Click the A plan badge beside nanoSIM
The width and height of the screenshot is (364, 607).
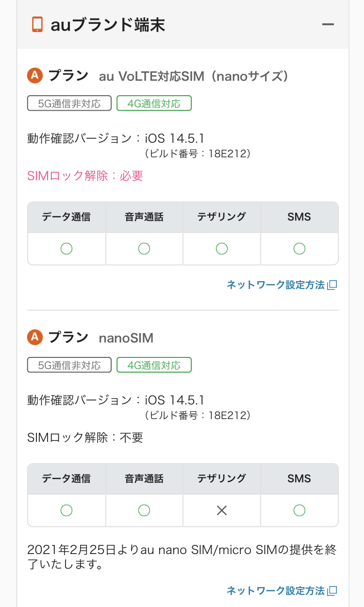tap(34, 337)
